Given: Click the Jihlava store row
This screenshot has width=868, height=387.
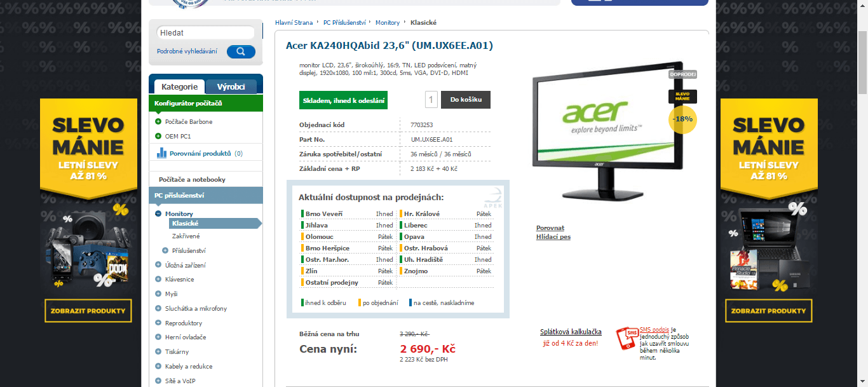Looking at the screenshot, I should 347,225.
